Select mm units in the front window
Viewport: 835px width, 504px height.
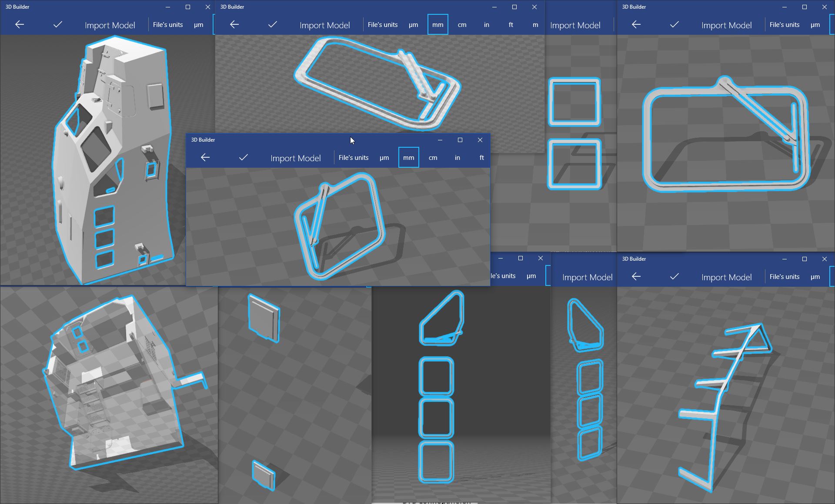click(x=409, y=158)
